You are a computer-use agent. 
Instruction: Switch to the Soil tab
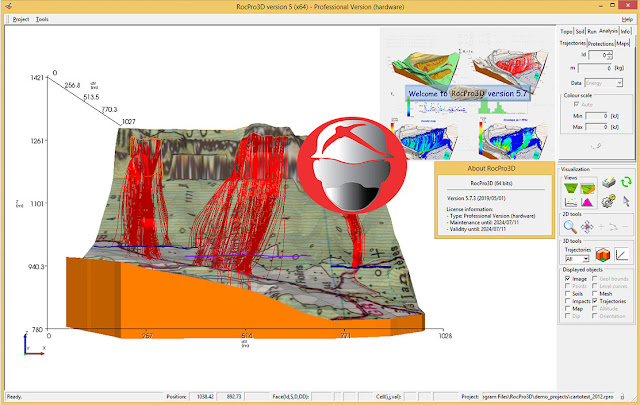[x=580, y=31]
